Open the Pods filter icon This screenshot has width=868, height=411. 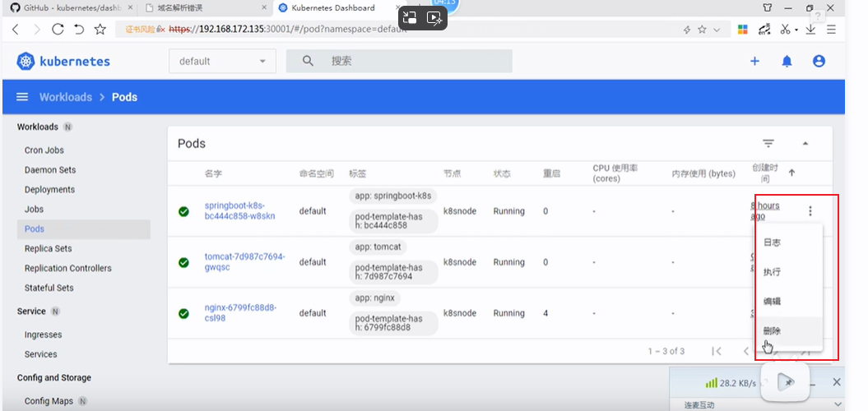click(768, 144)
